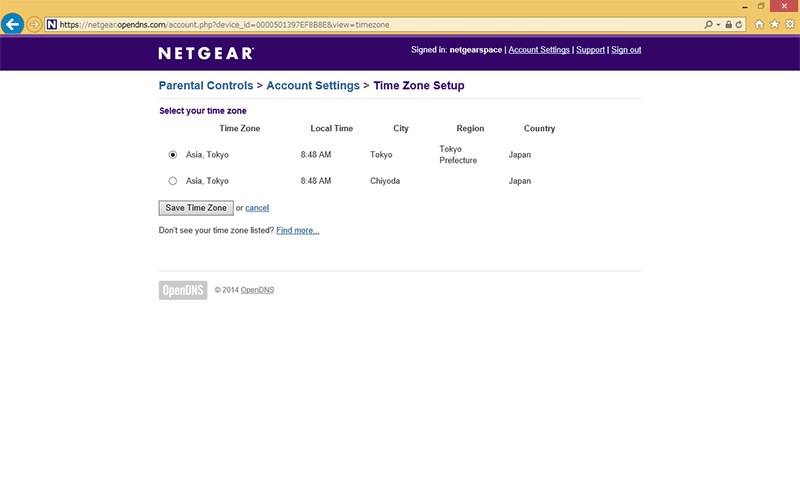Click the OpenDNS logo in footer
This screenshot has width=800, height=500.
click(x=183, y=290)
